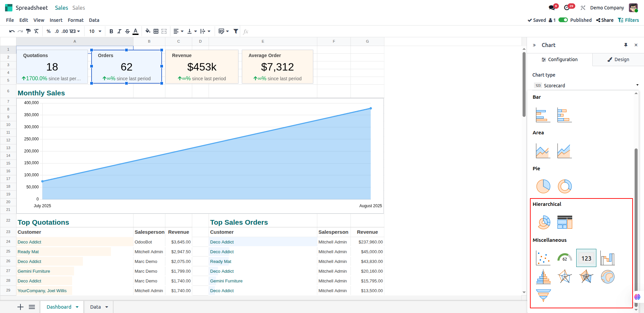Select the gauge chart type

[565, 258]
